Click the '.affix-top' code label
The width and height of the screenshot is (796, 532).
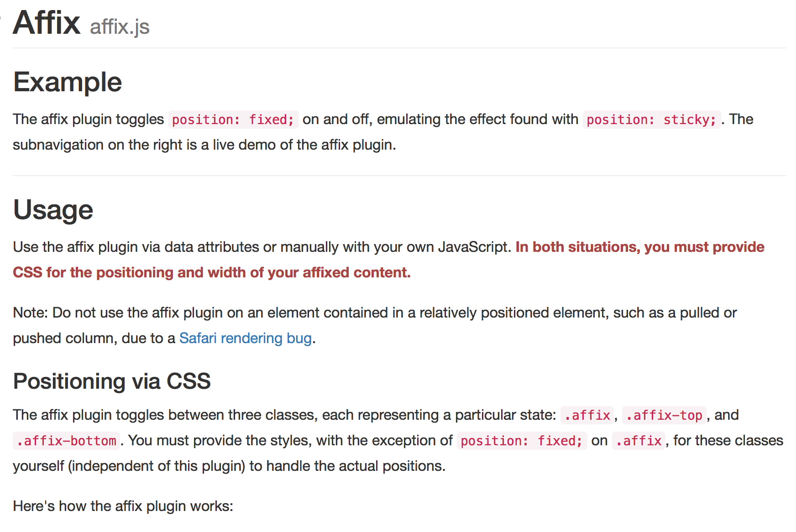(664, 415)
